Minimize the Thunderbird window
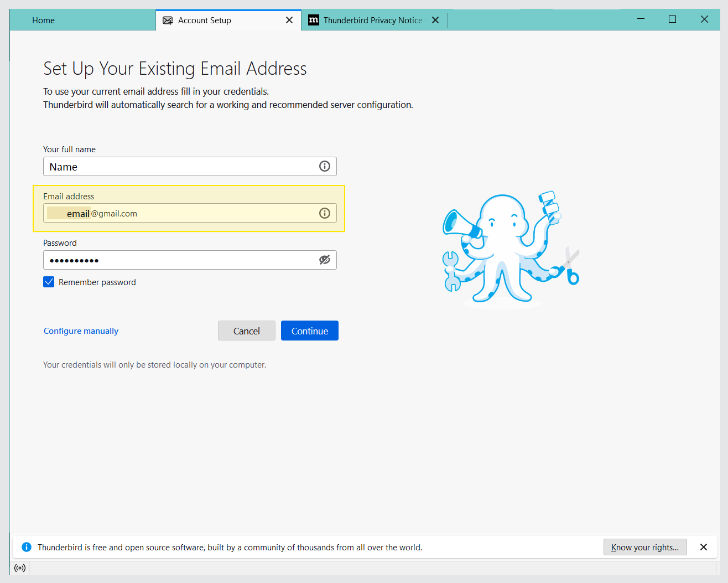The width and height of the screenshot is (728, 583). [x=641, y=19]
